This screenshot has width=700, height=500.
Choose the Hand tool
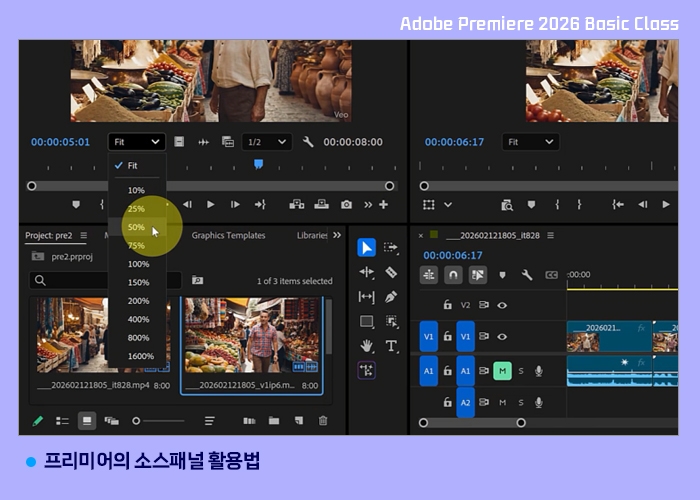(x=367, y=346)
